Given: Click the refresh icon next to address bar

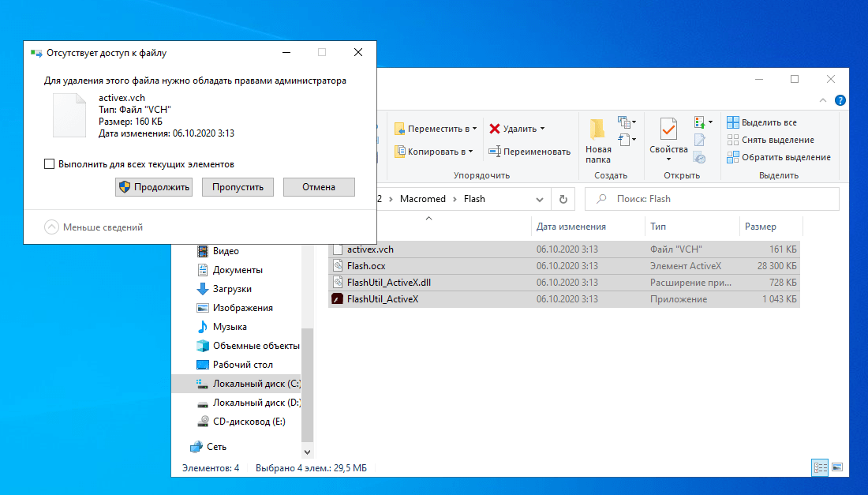Looking at the screenshot, I should (563, 199).
